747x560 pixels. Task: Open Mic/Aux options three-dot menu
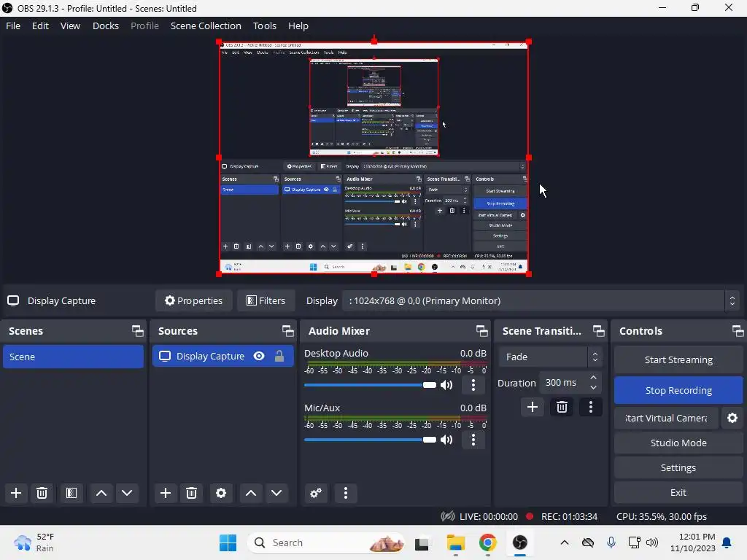[473, 440]
